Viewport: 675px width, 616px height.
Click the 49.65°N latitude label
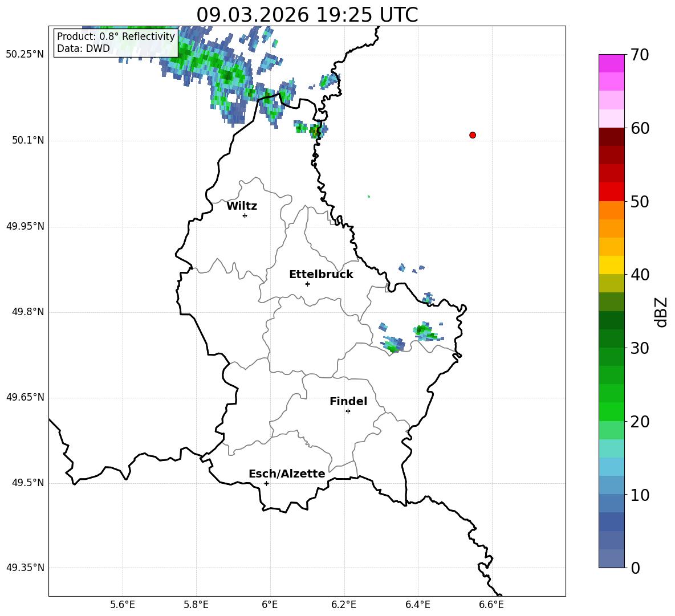pos(25,397)
